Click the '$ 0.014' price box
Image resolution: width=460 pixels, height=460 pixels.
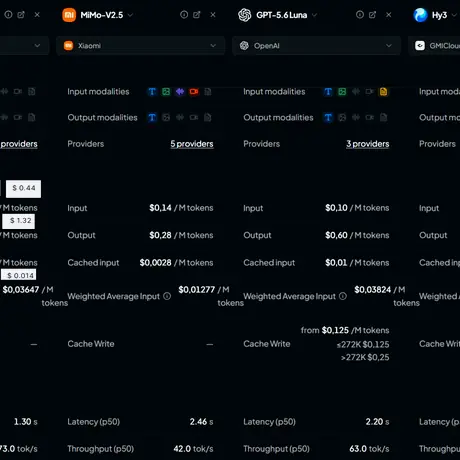pyautogui.click(x=18, y=275)
